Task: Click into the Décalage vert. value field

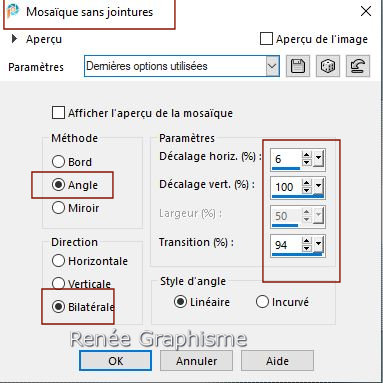Action: coord(286,187)
